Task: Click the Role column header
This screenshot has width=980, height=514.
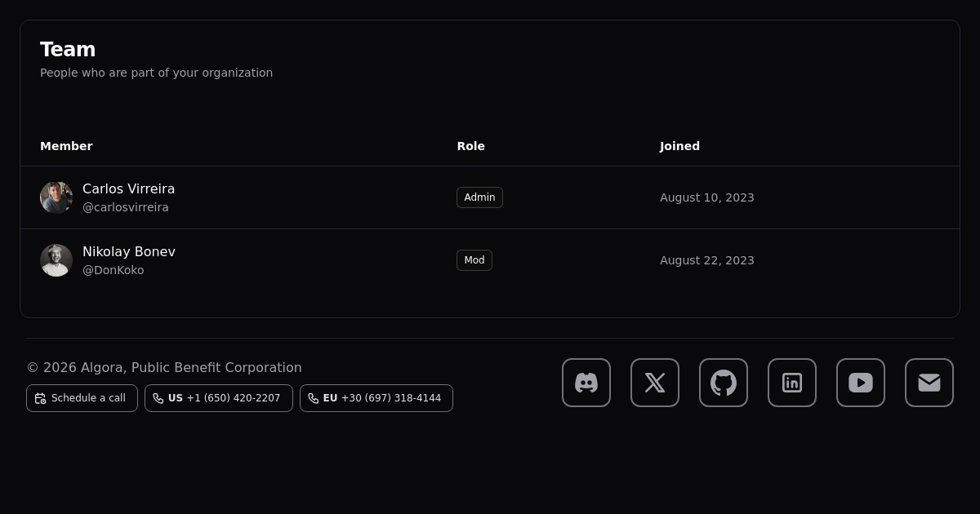Action: [470, 146]
